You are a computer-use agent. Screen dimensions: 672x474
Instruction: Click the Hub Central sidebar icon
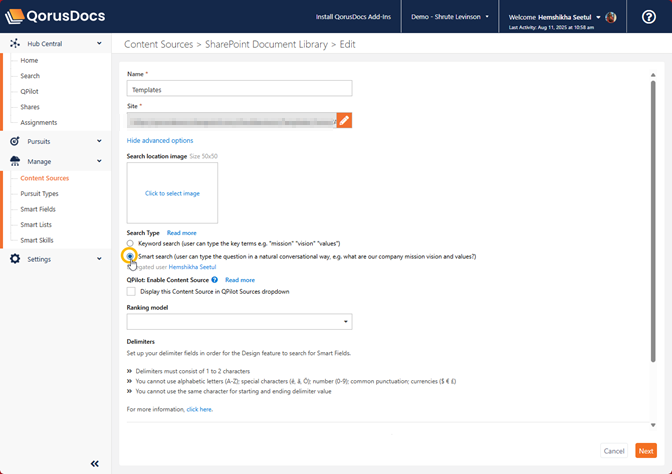click(15, 44)
